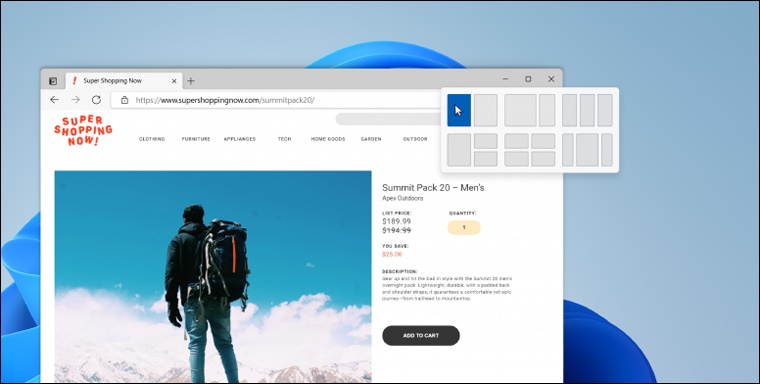Snap to bottom-left quadrant of four-grid layout
This screenshot has height=384, width=760.
[x=517, y=159]
